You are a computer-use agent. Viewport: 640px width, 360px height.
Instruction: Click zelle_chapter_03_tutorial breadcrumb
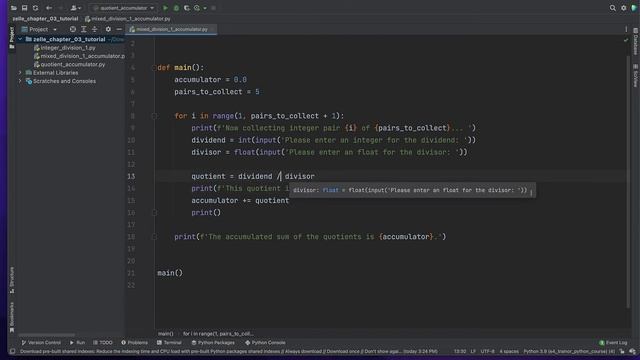[45, 19]
